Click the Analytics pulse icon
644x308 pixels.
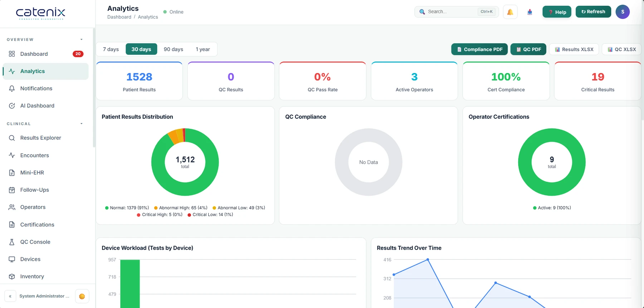pyautogui.click(x=12, y=71)
